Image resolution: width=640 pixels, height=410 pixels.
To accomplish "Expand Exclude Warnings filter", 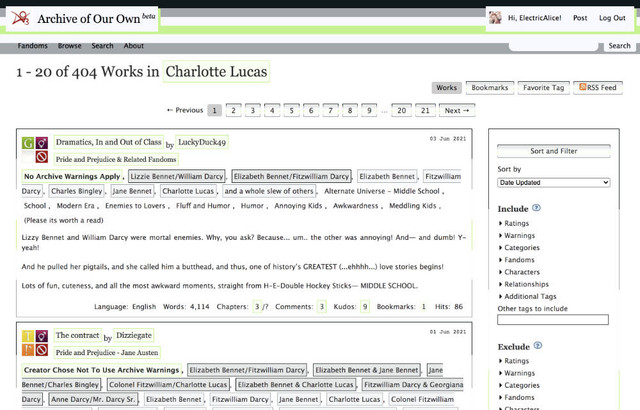I will (517, 373).
